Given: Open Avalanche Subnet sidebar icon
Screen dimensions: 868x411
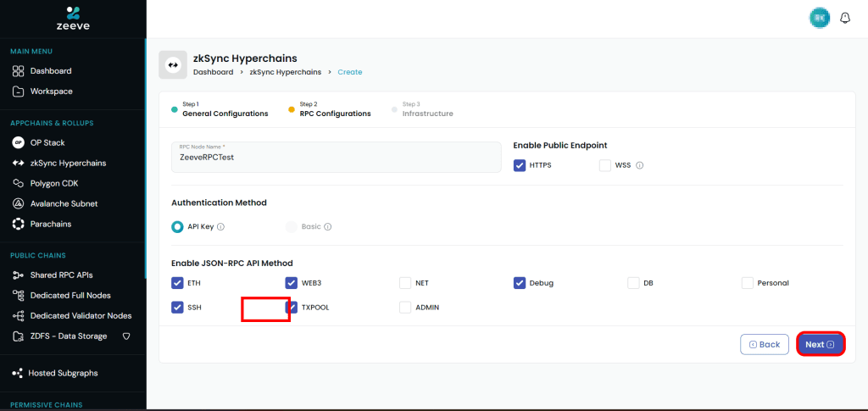Looking at the screenshot, I should (19, 203).
